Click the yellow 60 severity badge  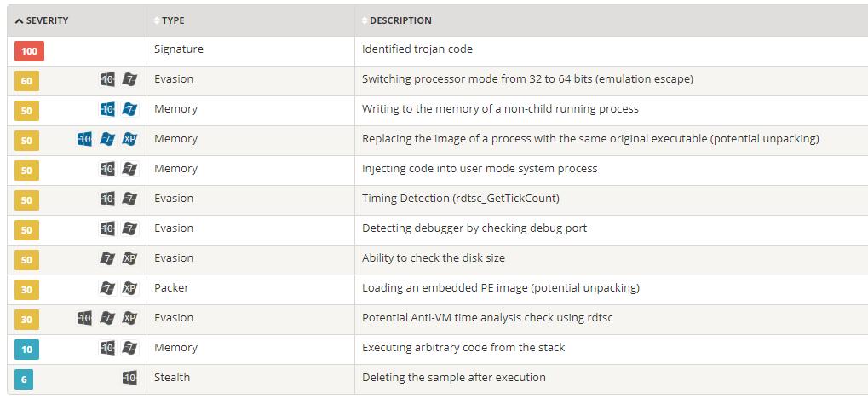click(26, 81)
